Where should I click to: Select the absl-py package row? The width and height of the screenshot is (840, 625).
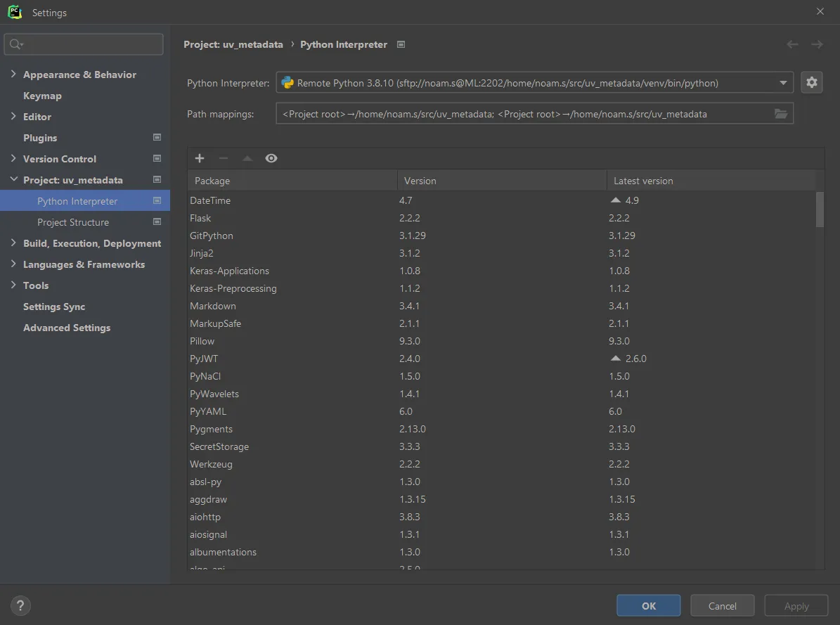pyautogui.click(x=501, y=482)
